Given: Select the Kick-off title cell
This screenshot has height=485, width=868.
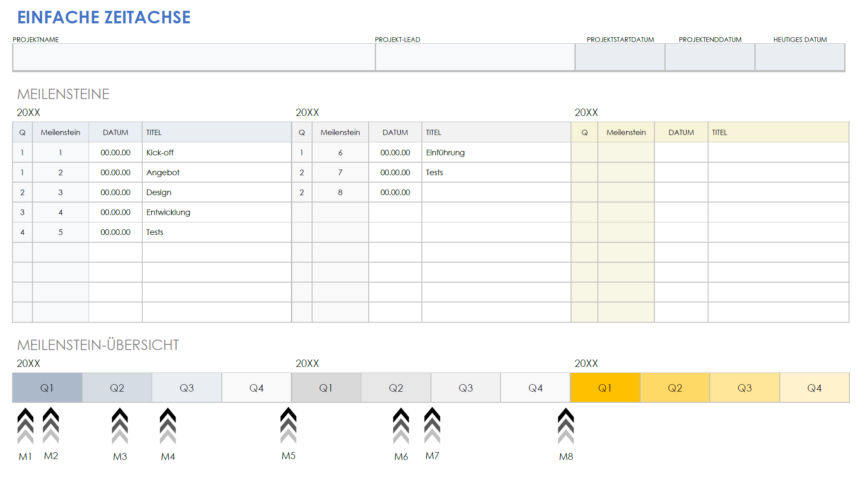Looking at the screenshot, I should 217,152.
